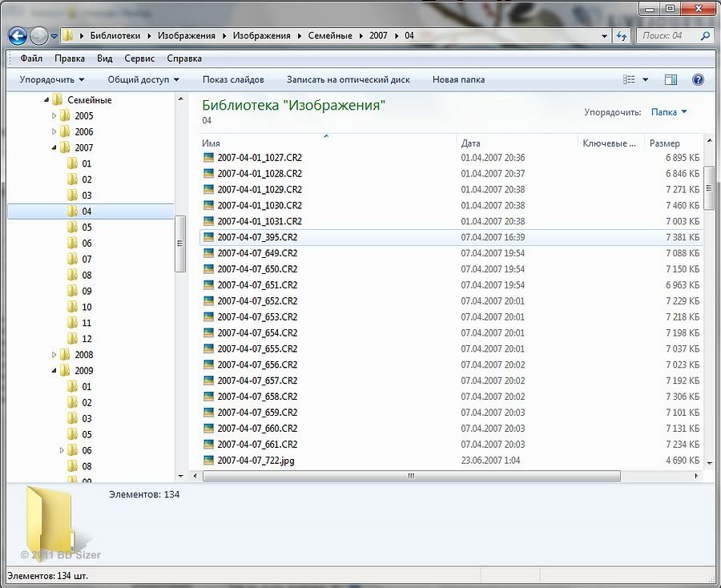Open the Упорядочить toolbar dropdown
This screenshot has width=721, height=588.
point(52,79)
